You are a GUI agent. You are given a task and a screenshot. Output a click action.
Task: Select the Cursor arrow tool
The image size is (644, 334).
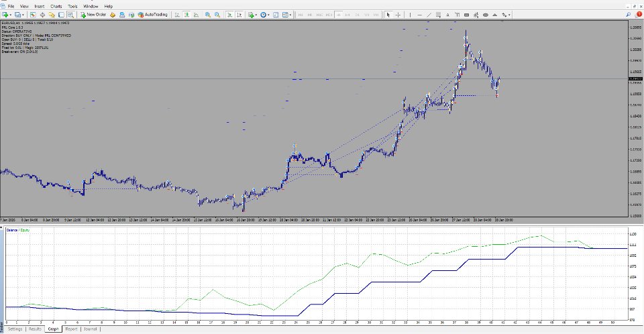pyautogui.click(x=388, y=15)
